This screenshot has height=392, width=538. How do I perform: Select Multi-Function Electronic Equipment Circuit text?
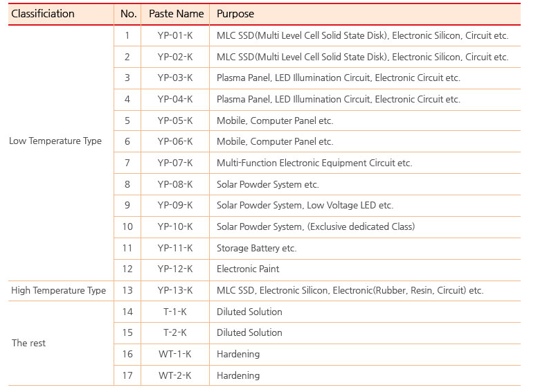[314, 163]
